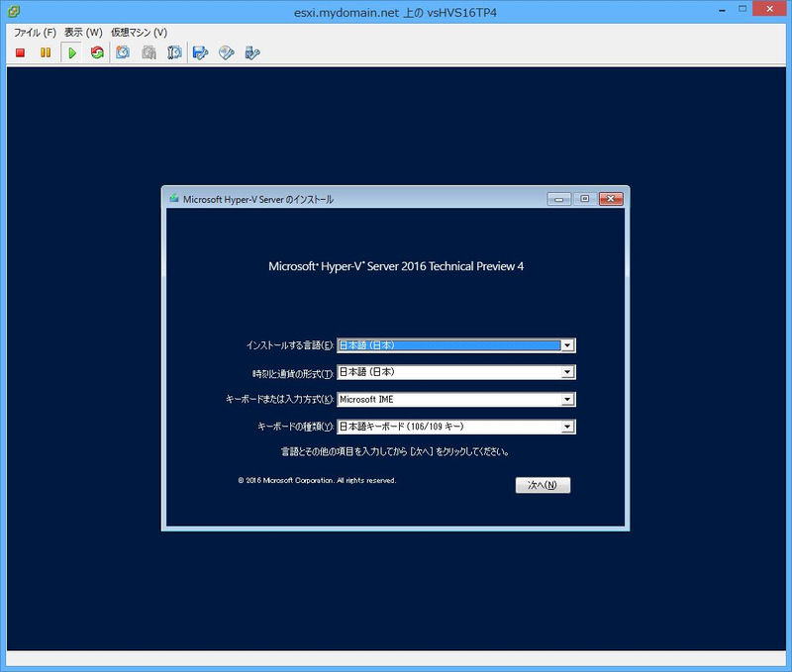Open the snapshot manager icon
The width and height of the screenshot is (792, 672).
point(174,52)
